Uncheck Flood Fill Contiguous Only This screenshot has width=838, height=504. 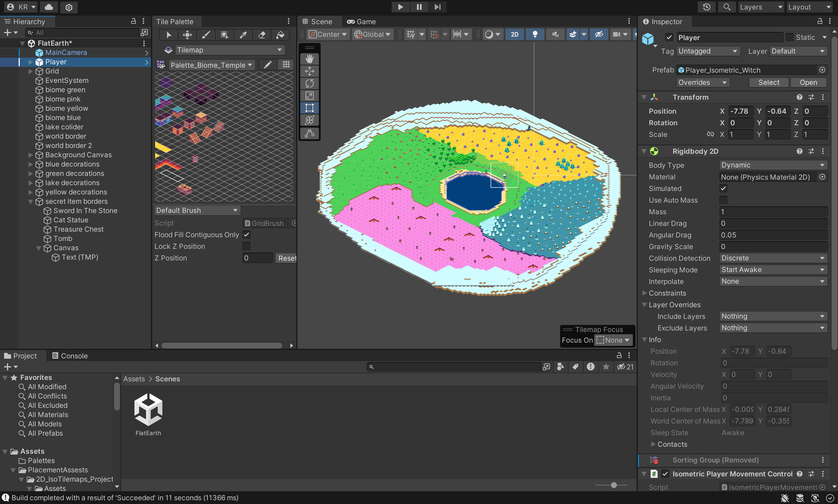246,235
